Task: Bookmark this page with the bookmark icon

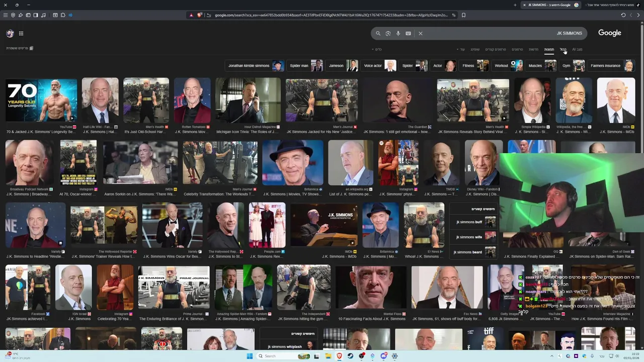Action: point(463,15)
